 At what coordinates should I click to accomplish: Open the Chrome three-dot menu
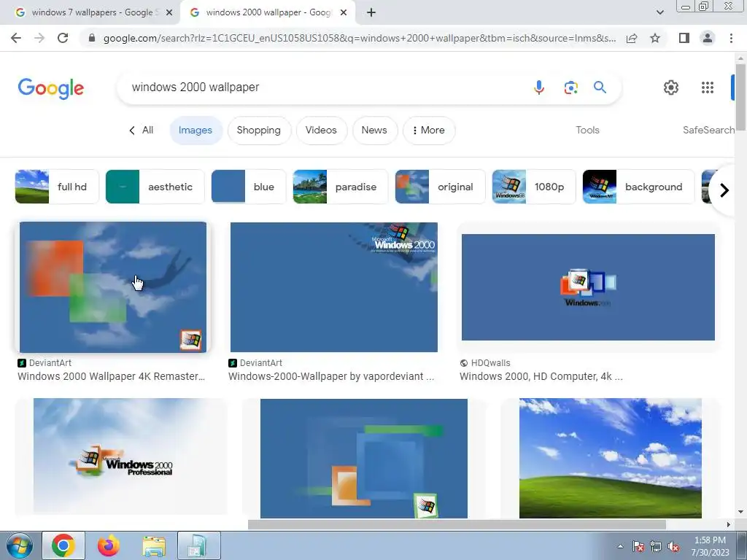pos(731,38)
